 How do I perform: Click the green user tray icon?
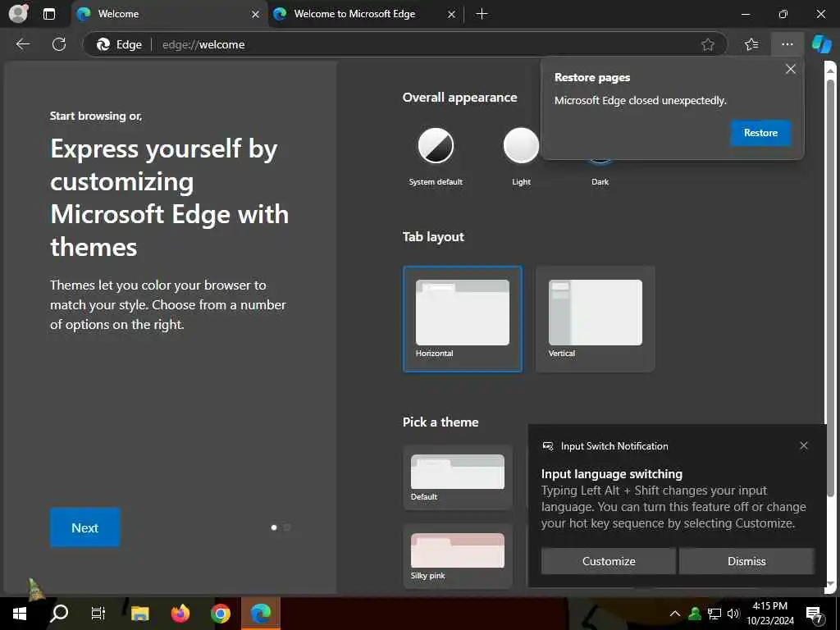point(695,614)
